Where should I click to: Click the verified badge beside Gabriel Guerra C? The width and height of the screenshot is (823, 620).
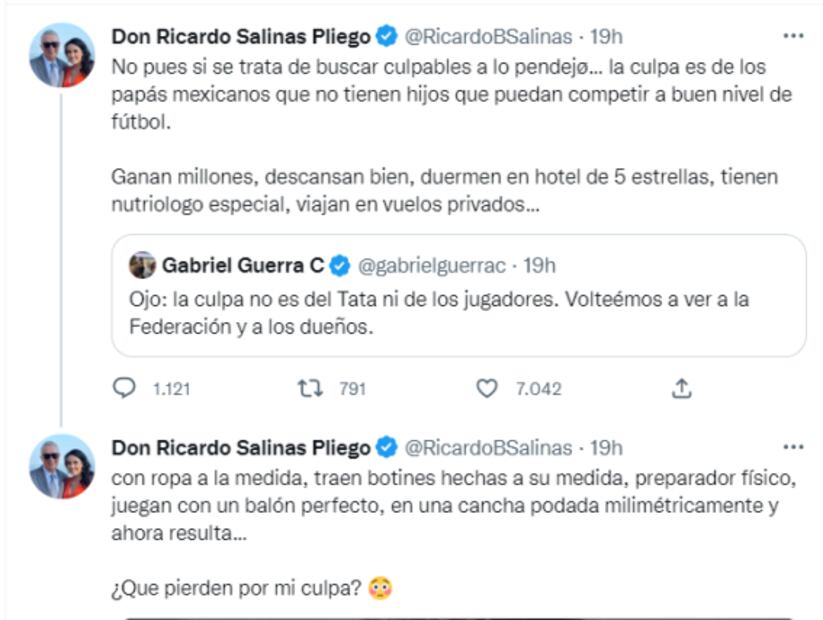pos(340,266)
